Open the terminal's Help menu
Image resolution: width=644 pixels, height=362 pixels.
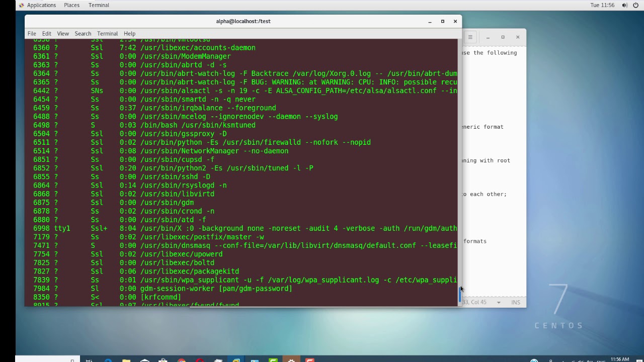(129, 33)
